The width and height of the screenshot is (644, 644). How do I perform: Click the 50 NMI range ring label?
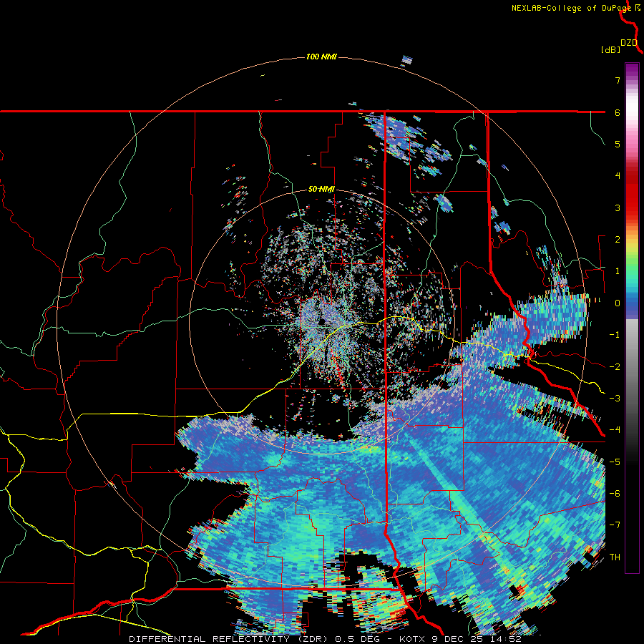pos(321,189)
